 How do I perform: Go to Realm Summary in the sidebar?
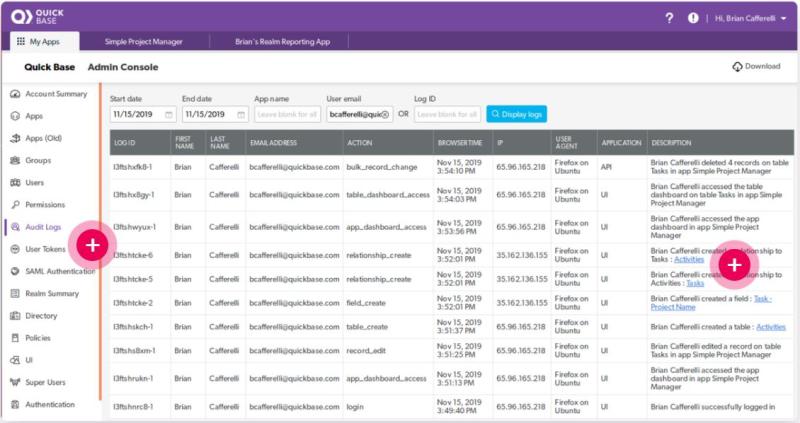[52, 293]
